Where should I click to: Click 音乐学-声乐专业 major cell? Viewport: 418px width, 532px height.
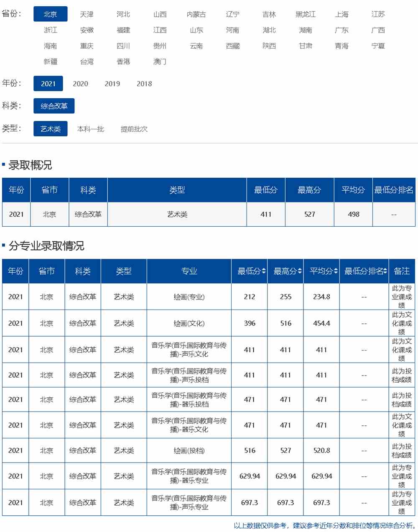click(189, 502)
